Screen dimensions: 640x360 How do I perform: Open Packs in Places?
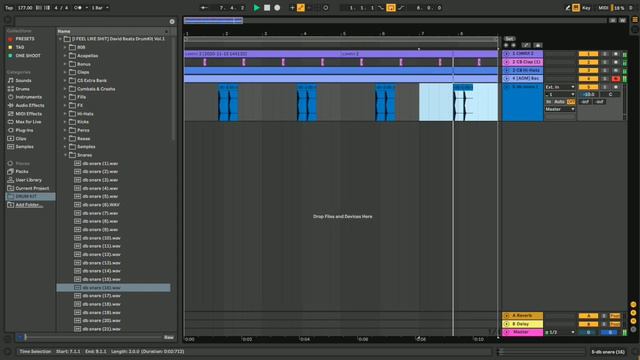[x=22, y=171]
